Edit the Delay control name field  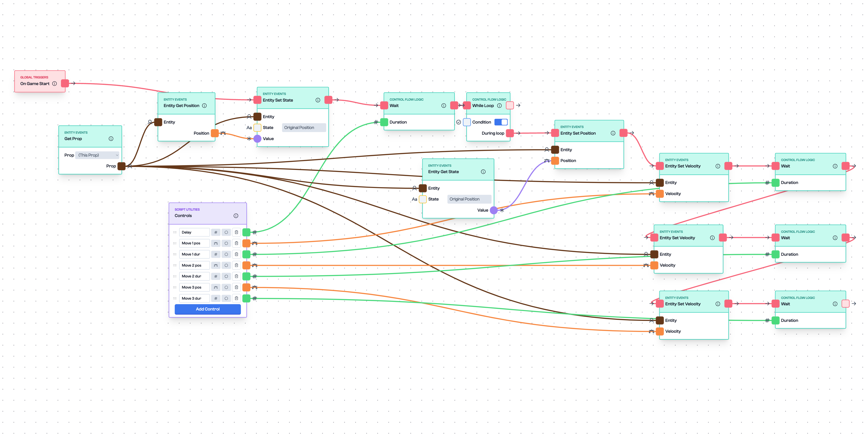(195, 232)
